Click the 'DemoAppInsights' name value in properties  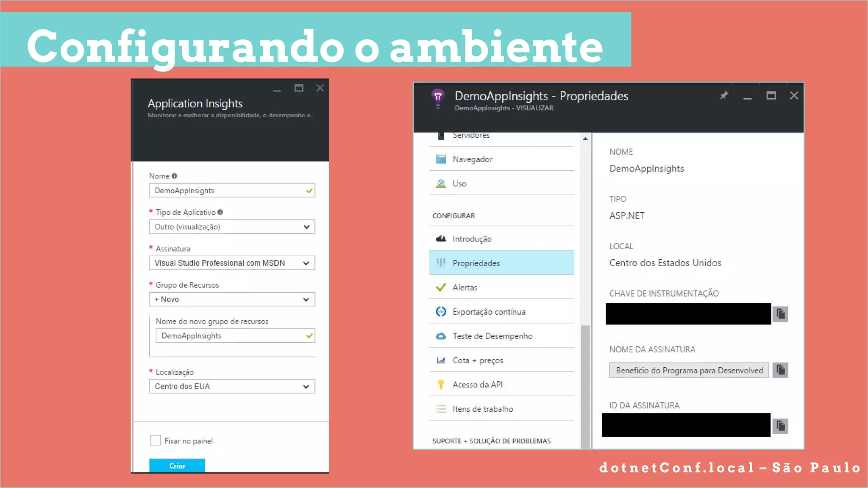point(647,169)
